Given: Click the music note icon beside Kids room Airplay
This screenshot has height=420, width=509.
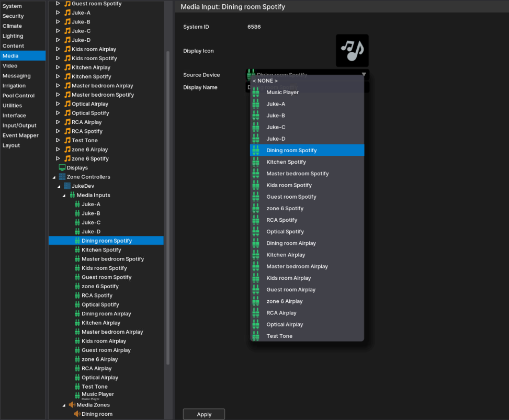Looking at the screenshot, I should tap(67, 49).
